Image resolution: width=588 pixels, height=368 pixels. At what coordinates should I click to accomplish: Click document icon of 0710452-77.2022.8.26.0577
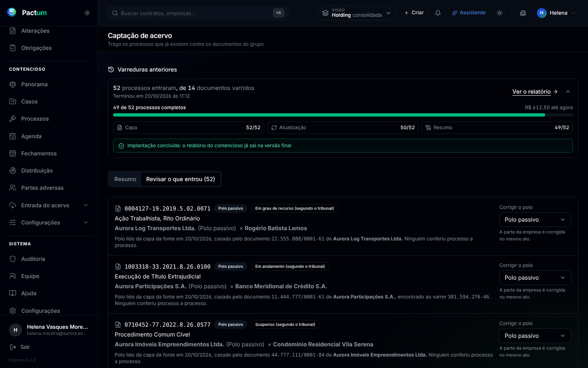tap(118, 325)
